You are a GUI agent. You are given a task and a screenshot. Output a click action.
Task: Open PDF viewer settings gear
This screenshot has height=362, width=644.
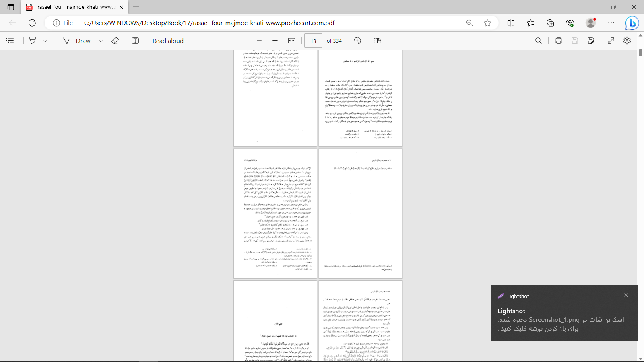click(x=627, y=41)
